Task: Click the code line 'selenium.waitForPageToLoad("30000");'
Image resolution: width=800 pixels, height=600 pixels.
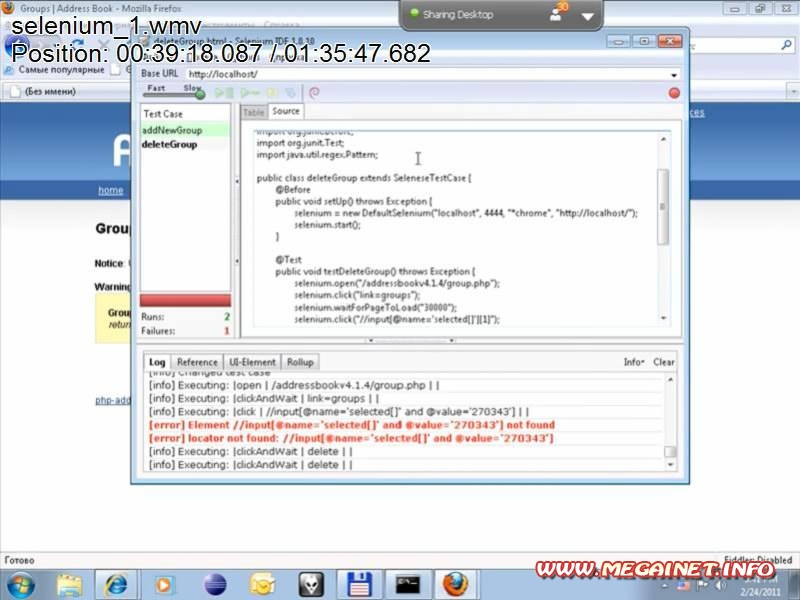Action: (375, 307)
